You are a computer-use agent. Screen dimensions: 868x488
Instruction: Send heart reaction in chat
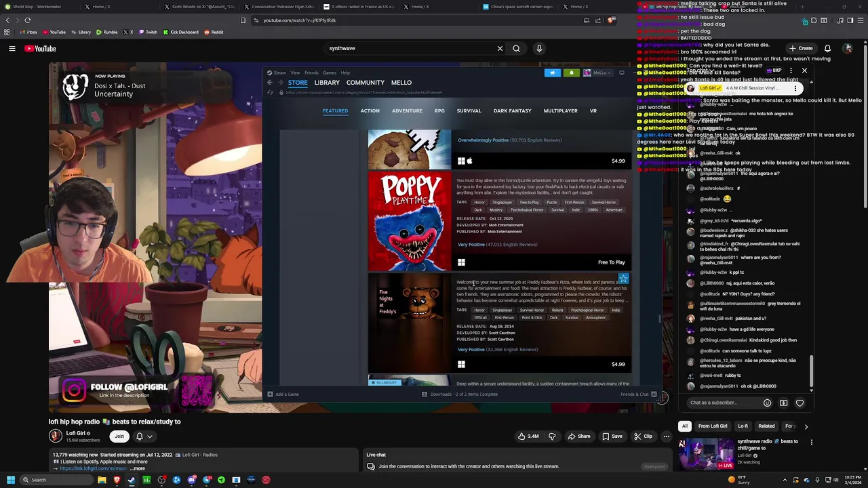(800, 403)
